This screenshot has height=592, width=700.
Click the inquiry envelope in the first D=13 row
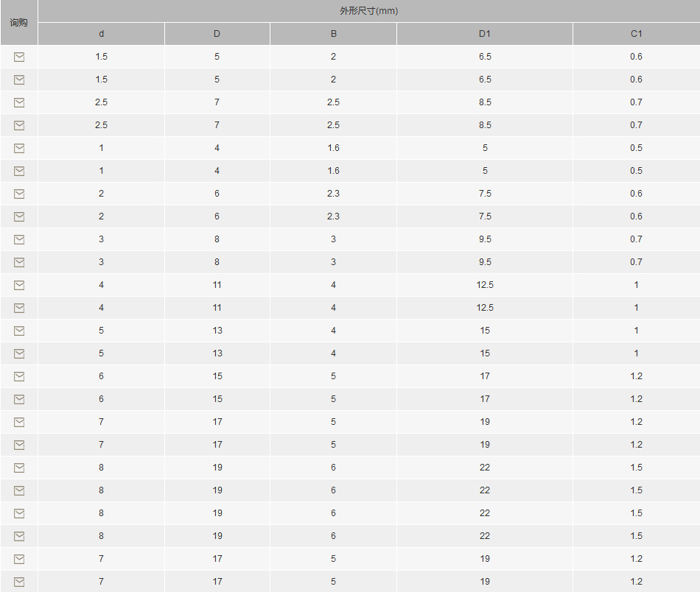pyautogui.click(x=19, y=331)
